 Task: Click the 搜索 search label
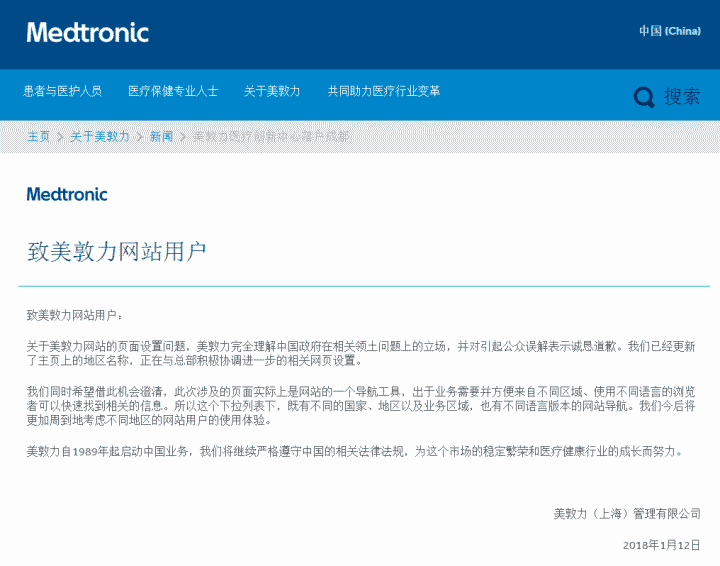tap(682, 96)
